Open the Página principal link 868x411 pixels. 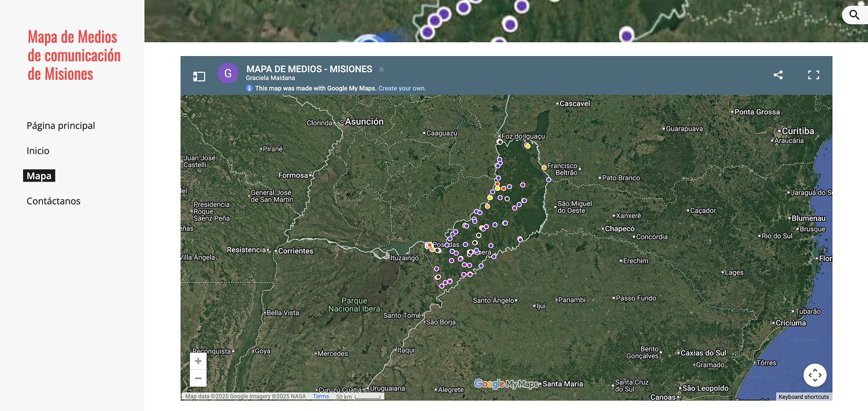point(60,125)
